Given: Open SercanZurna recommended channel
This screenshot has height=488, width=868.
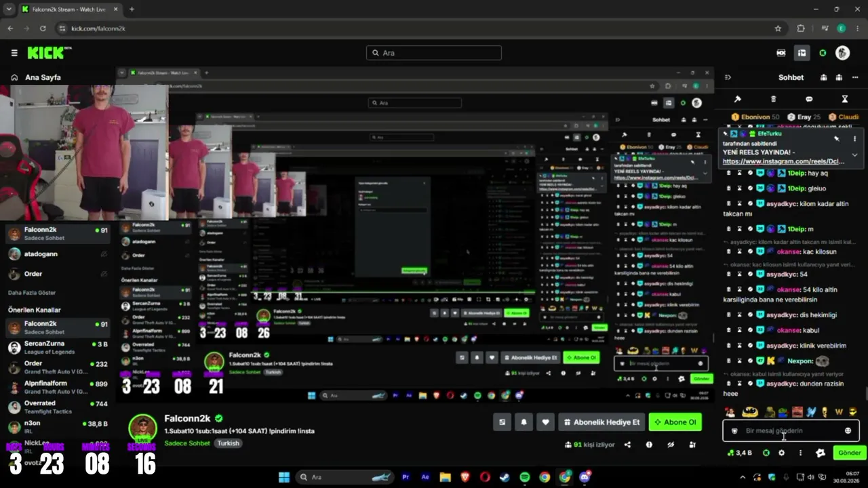Looking at the screenshot, I should tap(58, 348).
